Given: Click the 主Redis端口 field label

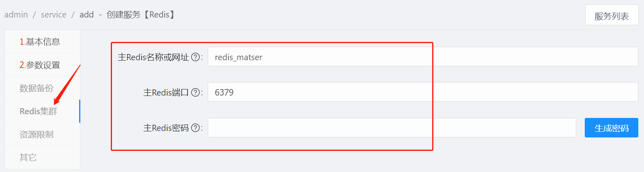Looking at the screenshot, I should pyautogui.click(x=166, y=92).
